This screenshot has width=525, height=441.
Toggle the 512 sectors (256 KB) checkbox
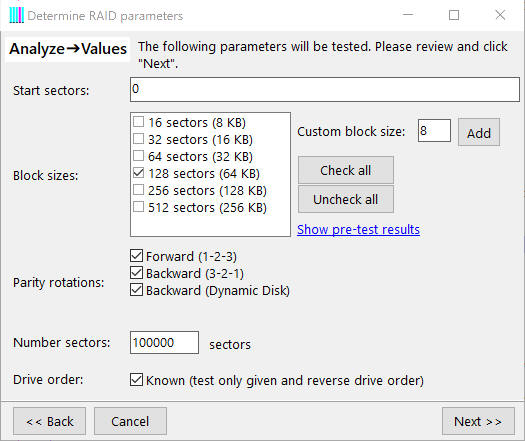point(138,207)
